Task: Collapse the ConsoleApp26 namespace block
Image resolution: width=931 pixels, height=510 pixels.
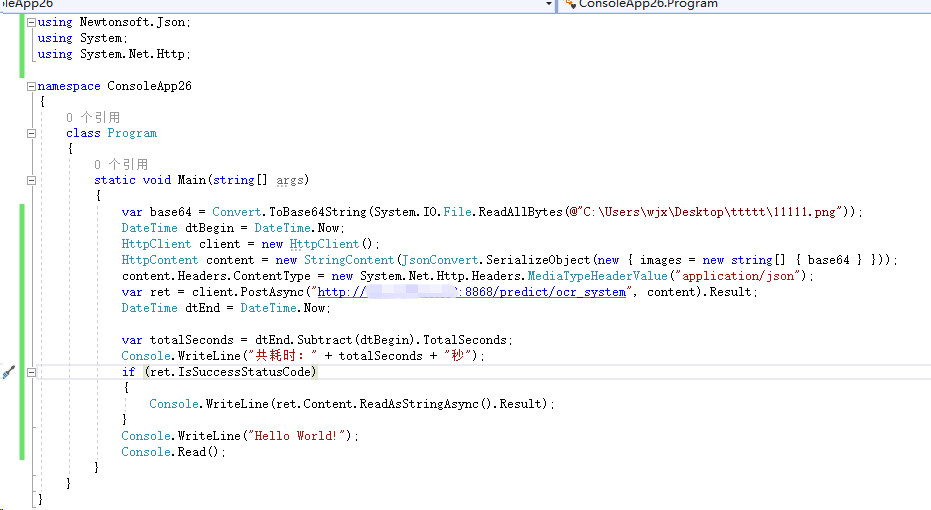Action: coord(31,86)
